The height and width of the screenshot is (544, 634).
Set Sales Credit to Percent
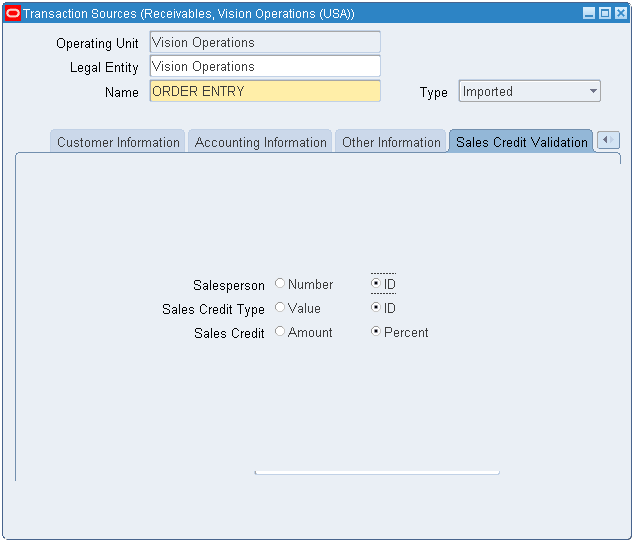[376, 332]
